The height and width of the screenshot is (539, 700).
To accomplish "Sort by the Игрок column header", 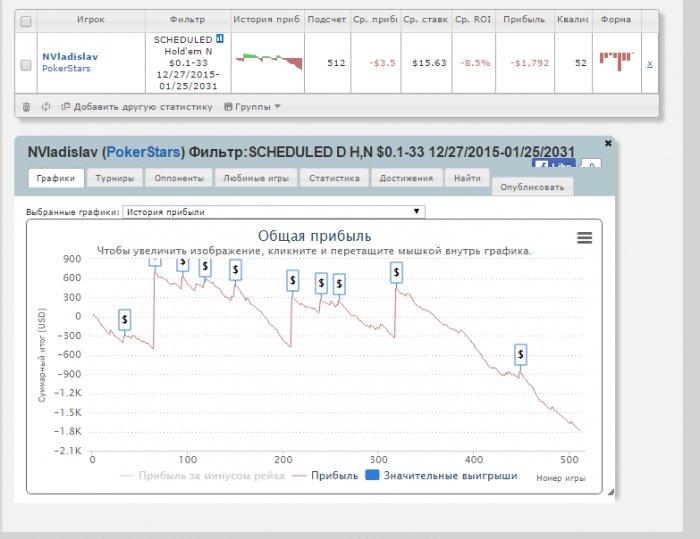I will point(91,20).
